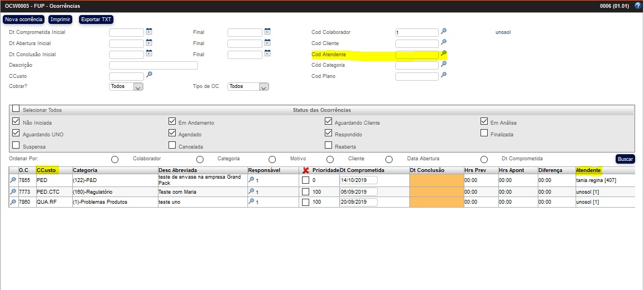
Task: Click Cod Plano lookup magnifier
Action: tap(444, 75)
